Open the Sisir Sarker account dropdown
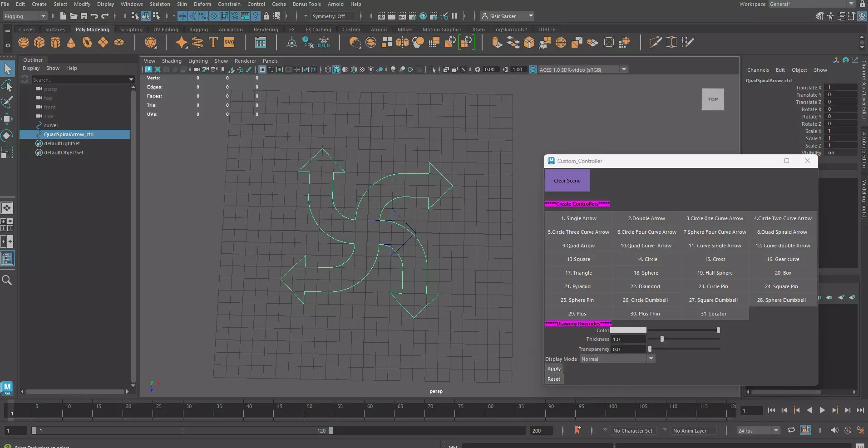This screenshot has width=868, height=448. pos(507,16)
